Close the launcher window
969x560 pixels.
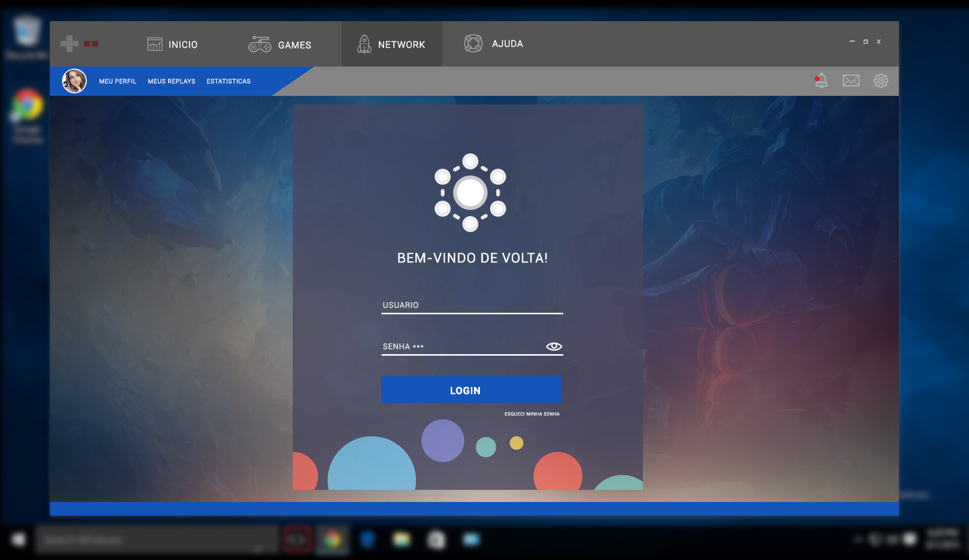879,41
